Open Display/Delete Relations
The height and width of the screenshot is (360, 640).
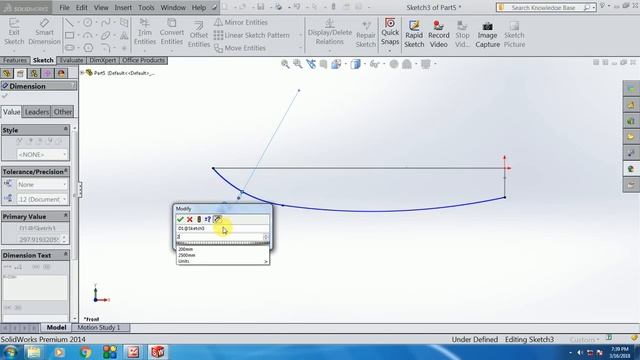pos(329,32)
